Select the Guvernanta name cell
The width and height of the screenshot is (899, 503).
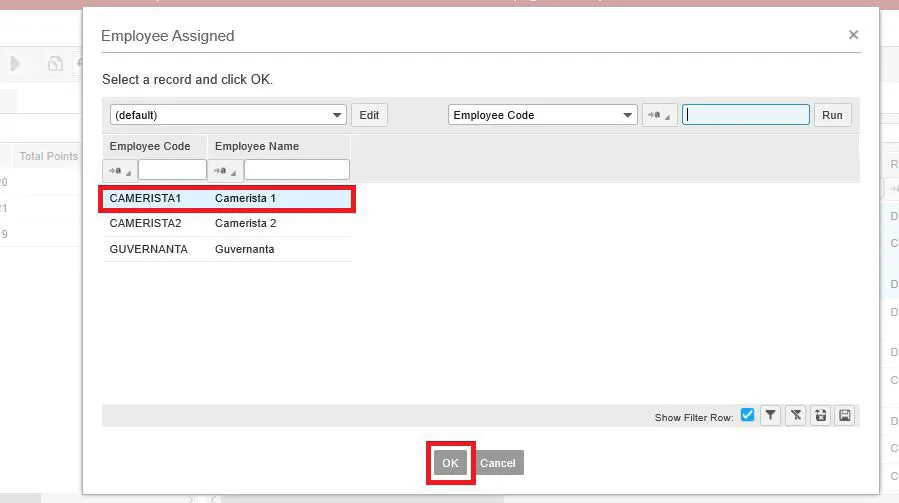[x=244, y=249]
